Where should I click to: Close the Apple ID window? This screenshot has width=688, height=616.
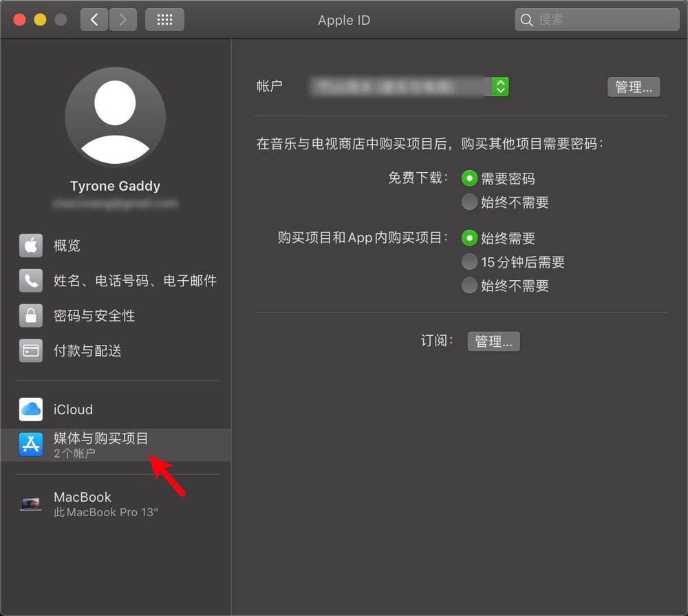click(19, 20)
